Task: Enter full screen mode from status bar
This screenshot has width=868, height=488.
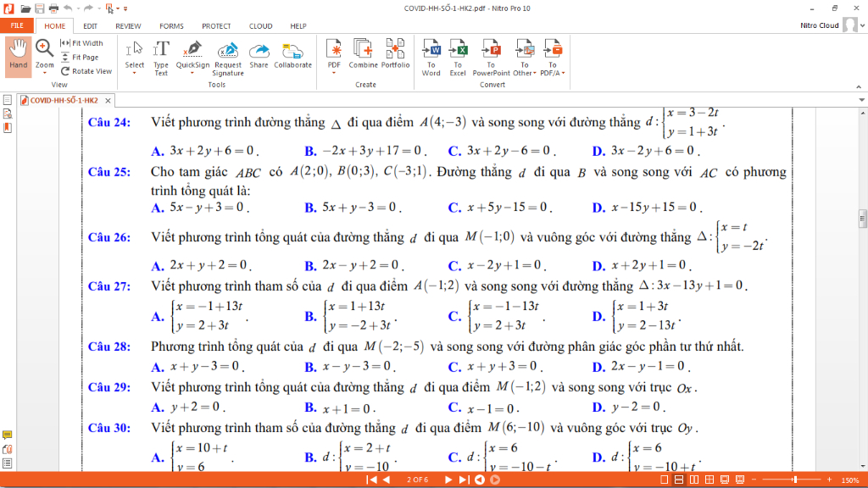Action: coord(725,480)
